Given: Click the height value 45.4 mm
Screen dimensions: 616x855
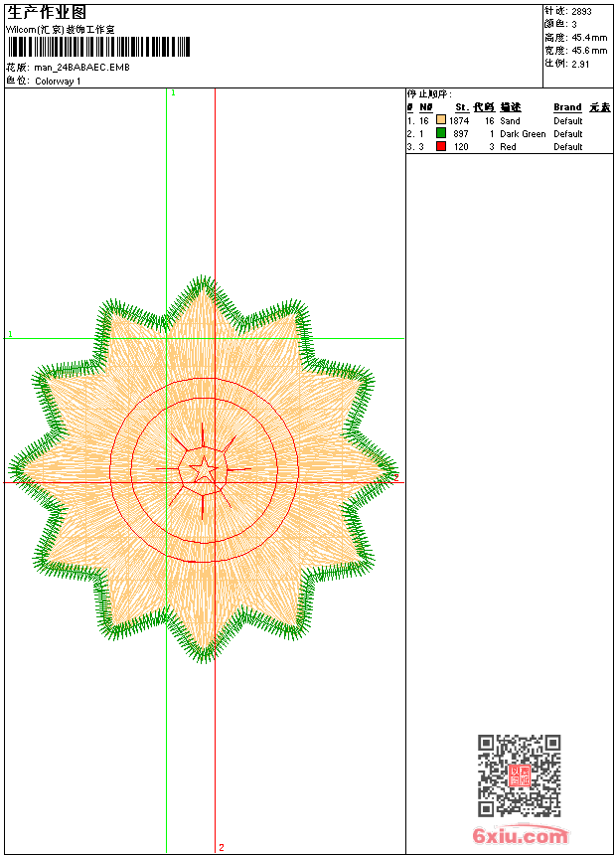Looking at the screenshot, I should coord(589,38).
